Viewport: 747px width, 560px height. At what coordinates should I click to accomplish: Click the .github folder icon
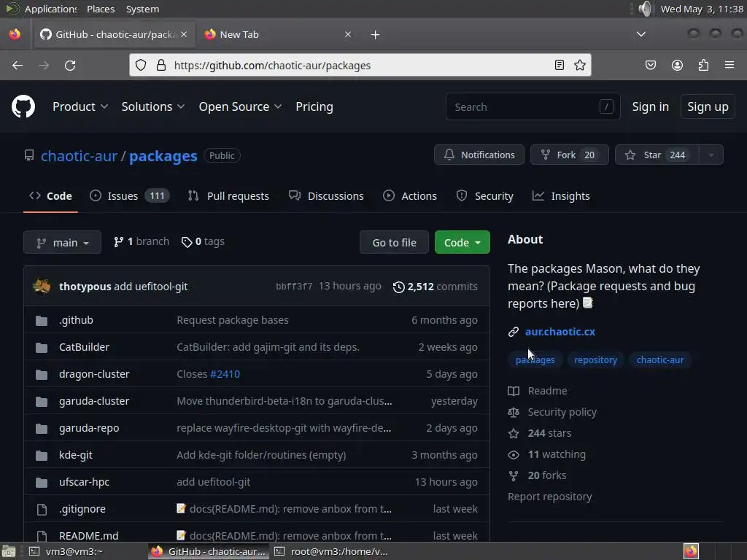[x=42, y=321]
